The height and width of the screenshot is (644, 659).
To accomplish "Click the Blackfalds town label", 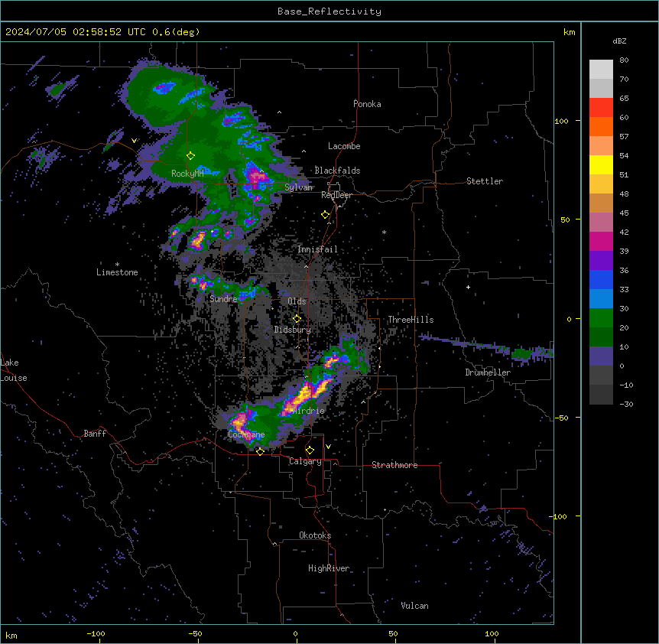I will click(337, 171).
